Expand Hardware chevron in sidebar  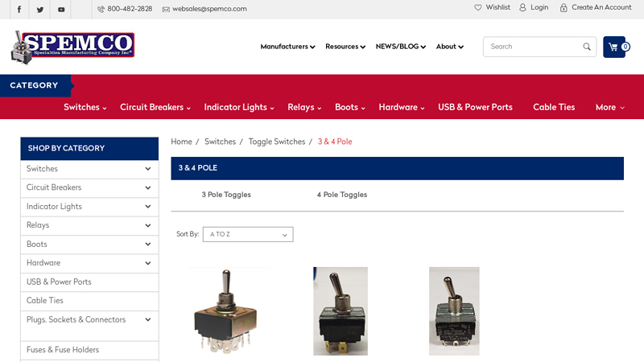(x=148, y=263)
